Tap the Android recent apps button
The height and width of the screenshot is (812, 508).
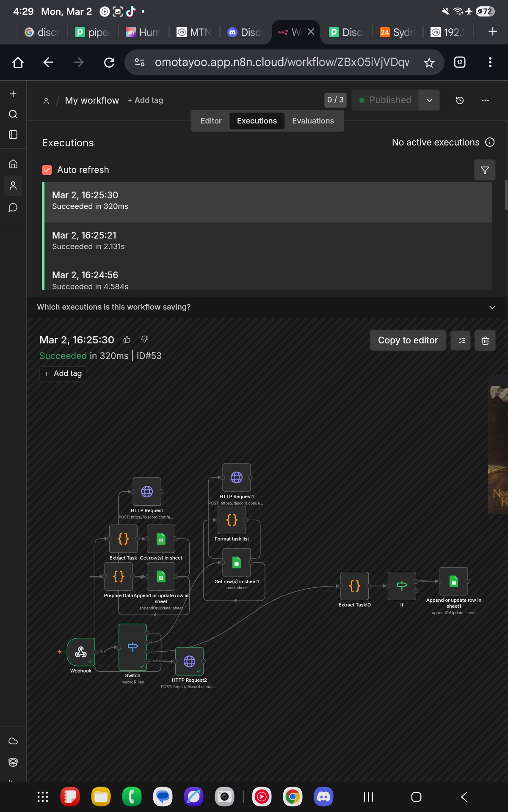(369, 797)
